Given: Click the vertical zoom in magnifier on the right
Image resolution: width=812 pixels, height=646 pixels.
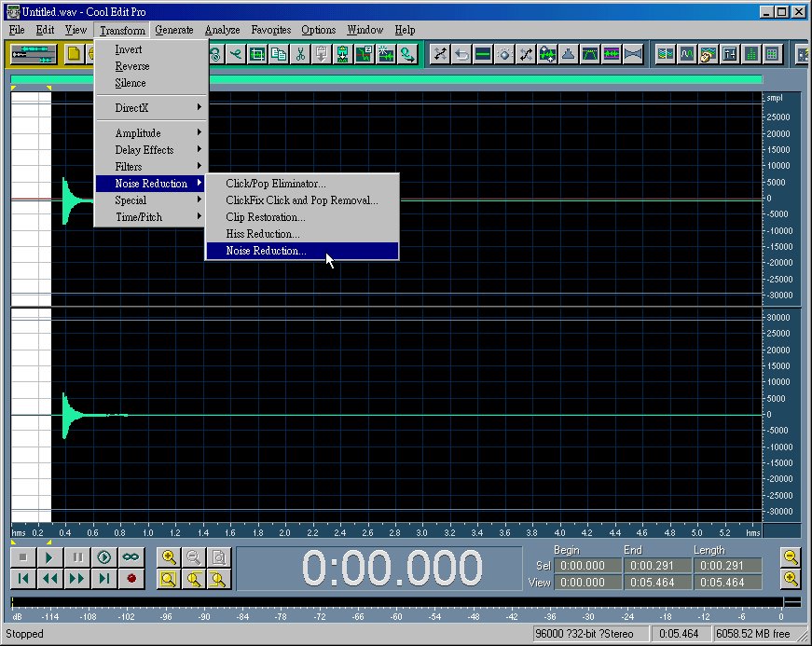Looking at the screenshot, I should click(x=791, y=579).
